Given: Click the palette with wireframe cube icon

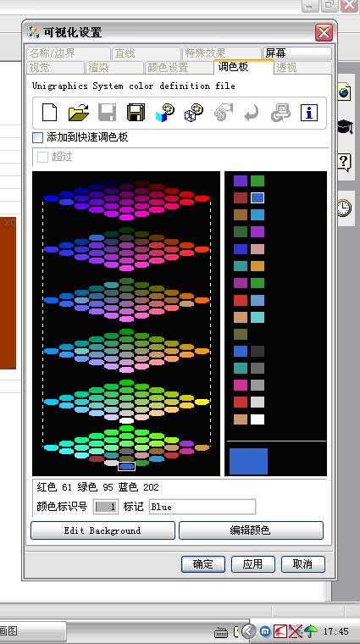Looking at the screenshot, I should pyautogui.click(x=194, y=112).
